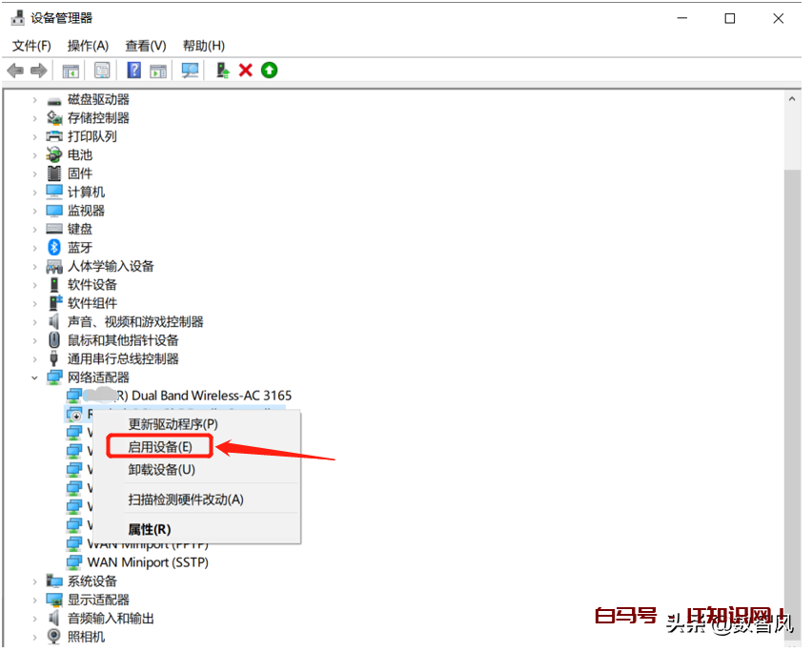The width and height of the screenshot is (812, 652).
Task: Click the scan for hardware changes monitor icon
Action: coord(190,71)
